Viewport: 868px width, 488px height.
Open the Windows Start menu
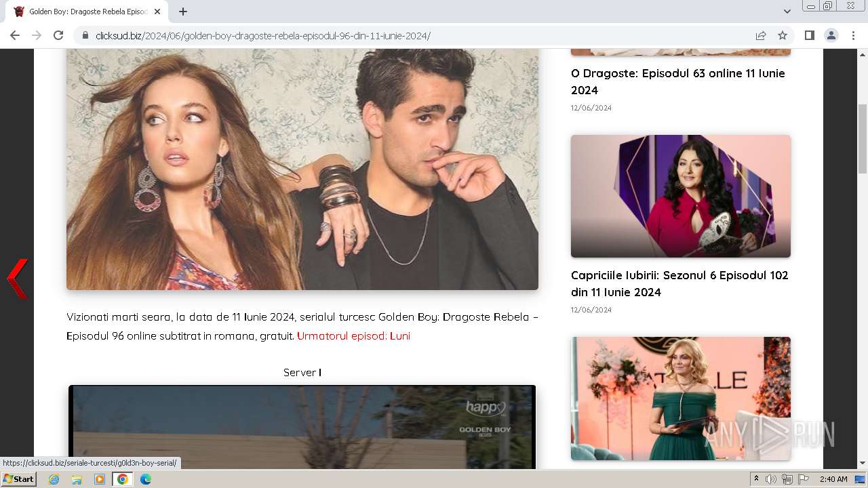click(18, 479)
